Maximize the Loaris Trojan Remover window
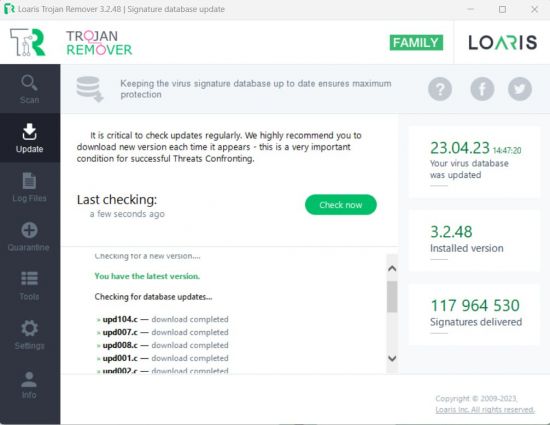This screenshot has height=425, width=550. (502, 9)
